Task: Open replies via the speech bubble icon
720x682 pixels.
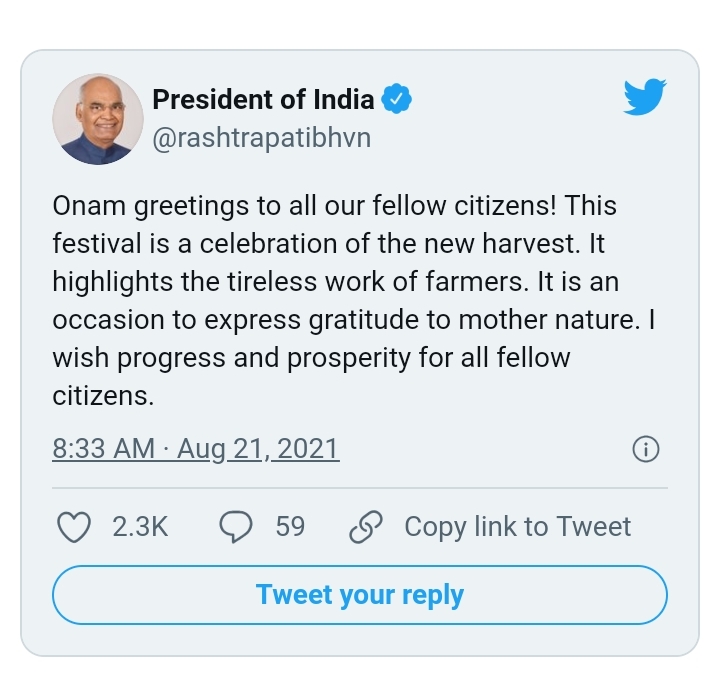Action: (236, 527)
